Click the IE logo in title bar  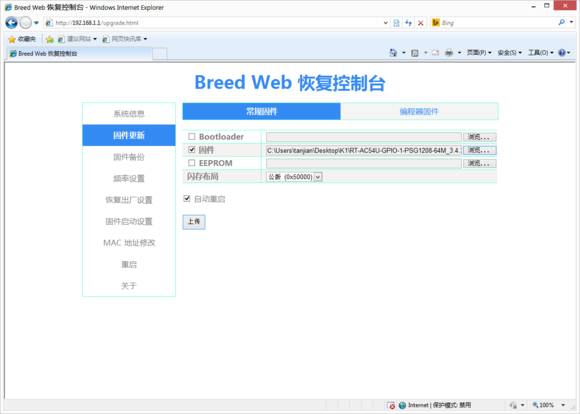(x=8, y=7)
